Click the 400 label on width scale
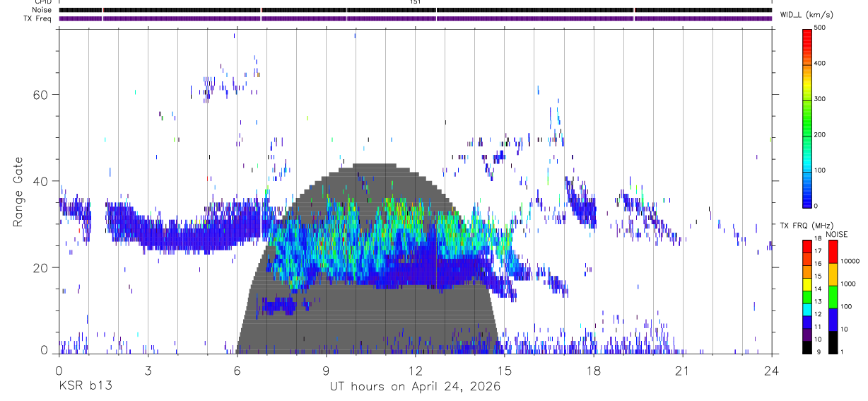 pyautogui.click(x=820, y=64)
